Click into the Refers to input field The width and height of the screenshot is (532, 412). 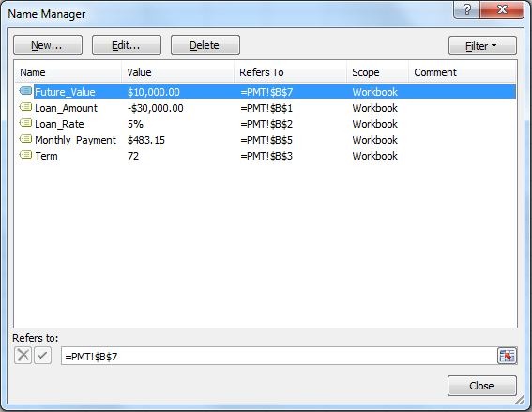(279, 356)
